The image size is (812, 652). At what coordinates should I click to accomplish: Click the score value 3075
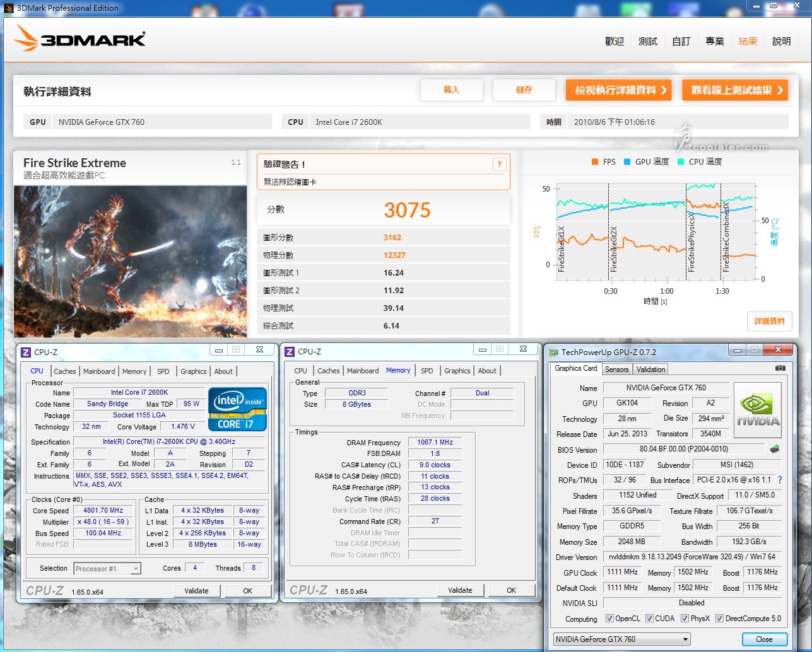407,210
